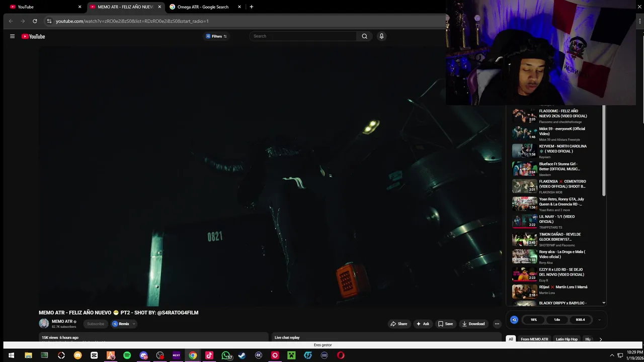Switch to Omega ATR - Google Search tab

pos(203,7)
